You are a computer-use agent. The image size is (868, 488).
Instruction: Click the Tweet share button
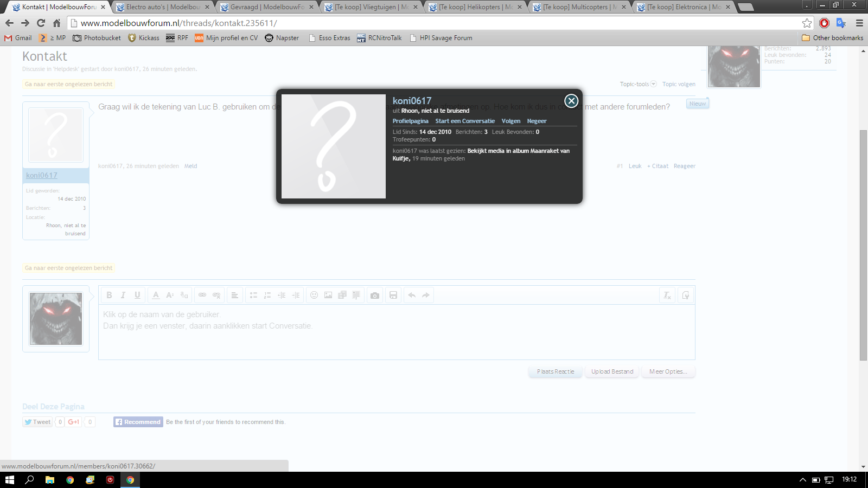pyautogui.click(x=37, y=422)
